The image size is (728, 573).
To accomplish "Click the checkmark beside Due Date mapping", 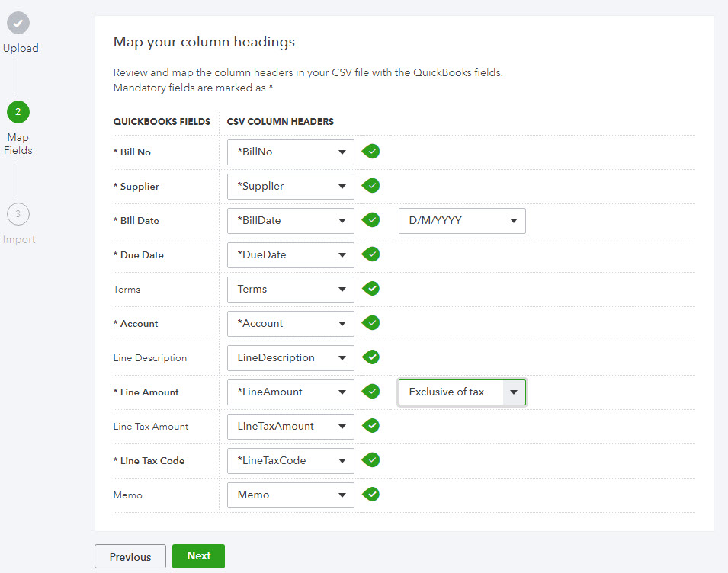I will click(370, 254).
